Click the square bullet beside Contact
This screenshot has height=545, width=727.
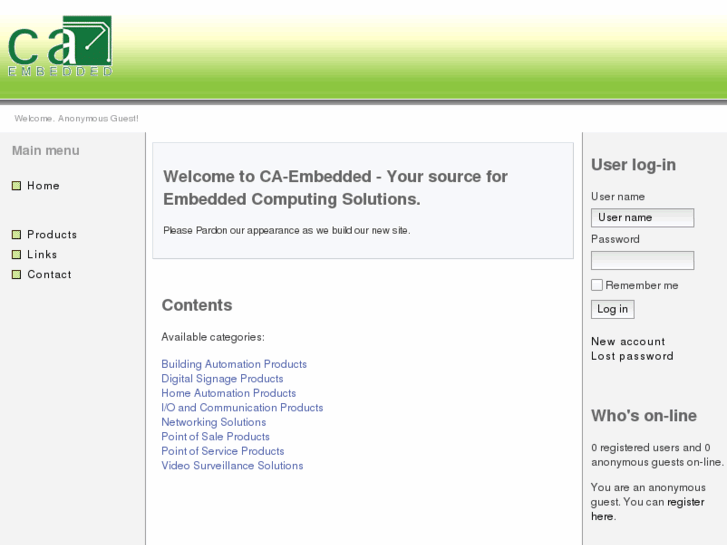16,275
